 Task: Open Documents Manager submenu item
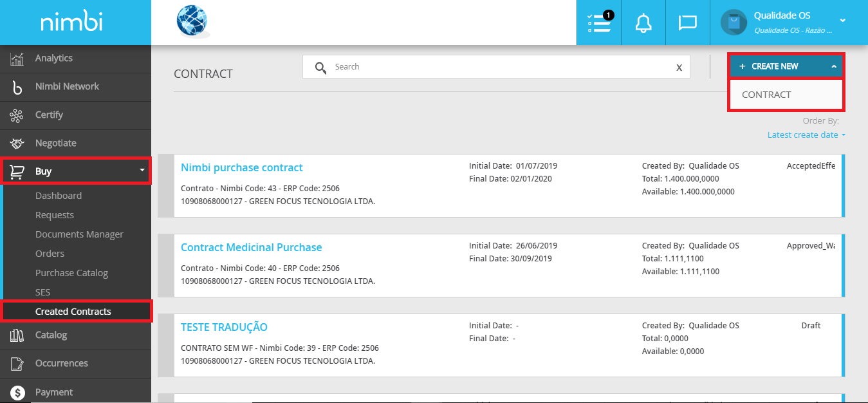(x=79, y=234)
